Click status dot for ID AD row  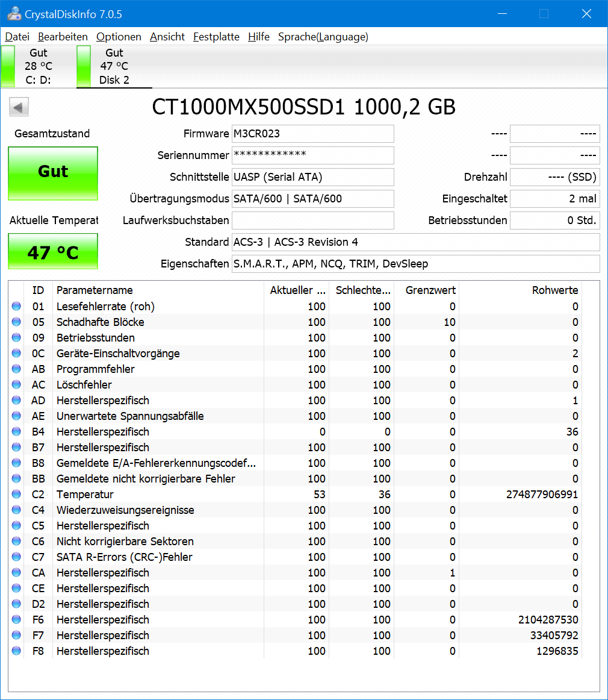point(16,400)
